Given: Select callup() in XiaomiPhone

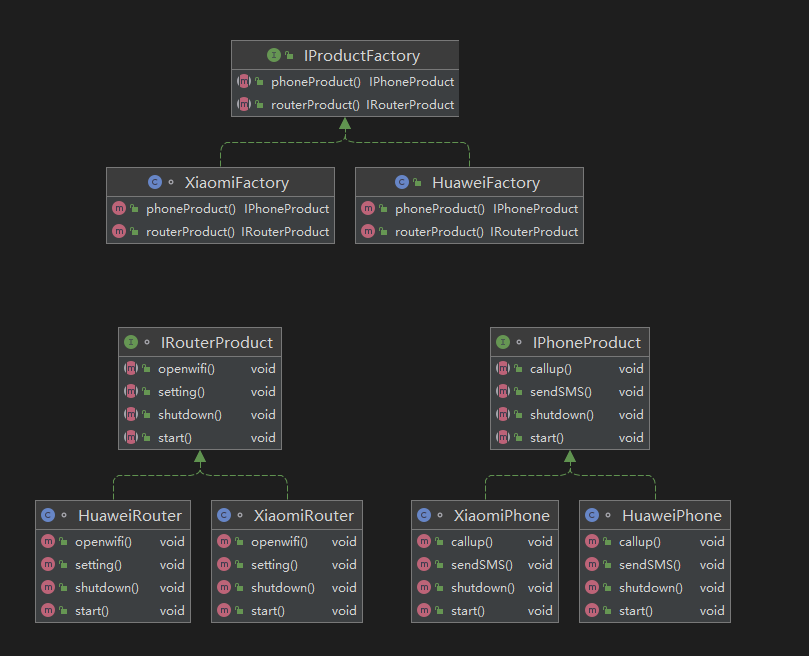Looking at the screenshot, I should pos(485,541).
